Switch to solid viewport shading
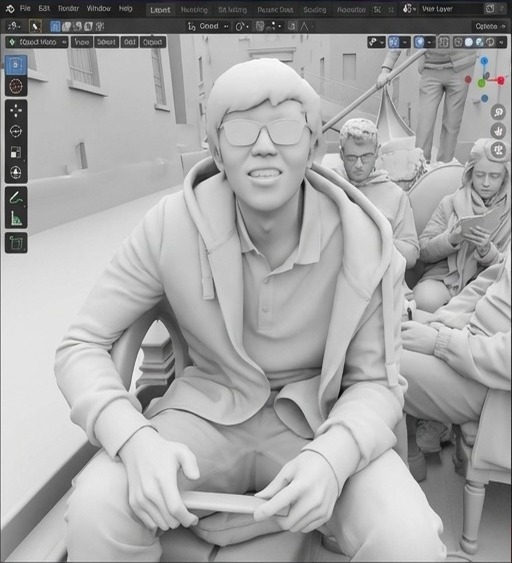 coord(469,42)
